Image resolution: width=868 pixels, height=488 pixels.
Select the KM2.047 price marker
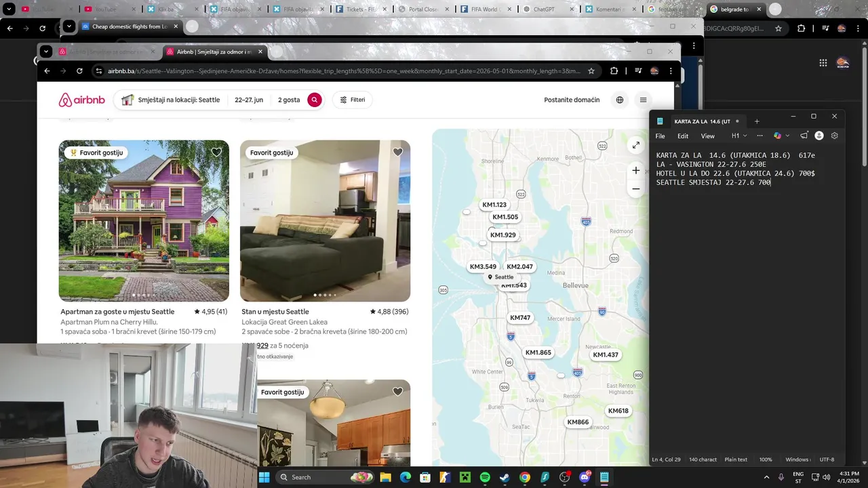tap(520, 266)
